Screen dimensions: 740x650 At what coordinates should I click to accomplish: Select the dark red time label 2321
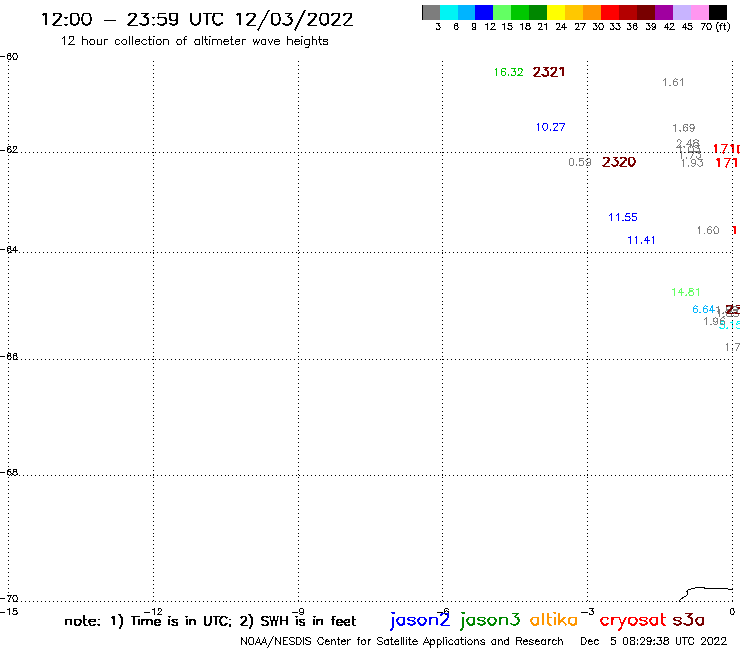point(548,72)
